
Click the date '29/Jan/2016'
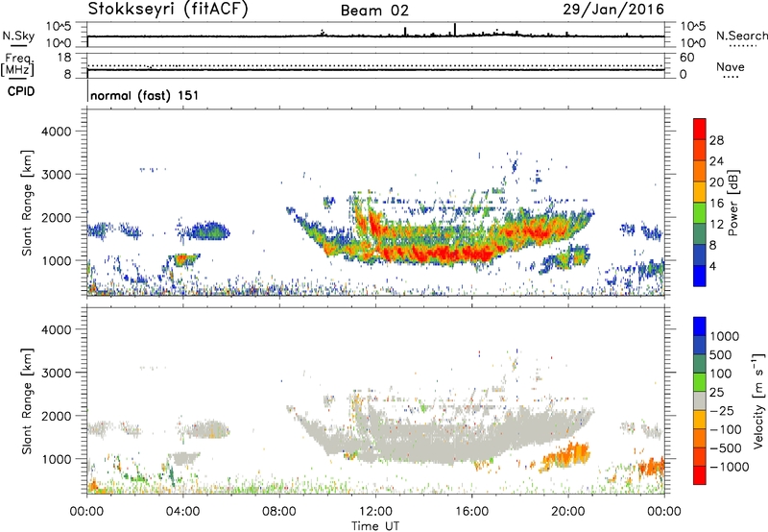click(x=613, y=10)
